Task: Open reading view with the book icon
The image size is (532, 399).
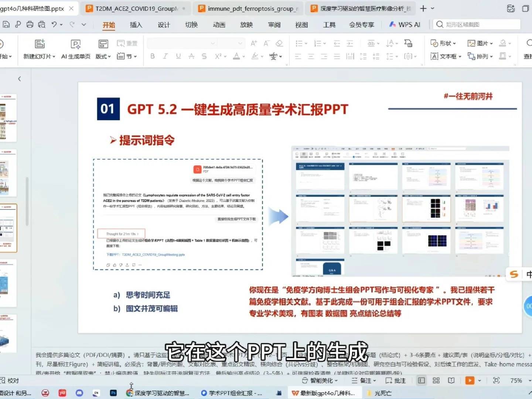Action: click(451, 380)
